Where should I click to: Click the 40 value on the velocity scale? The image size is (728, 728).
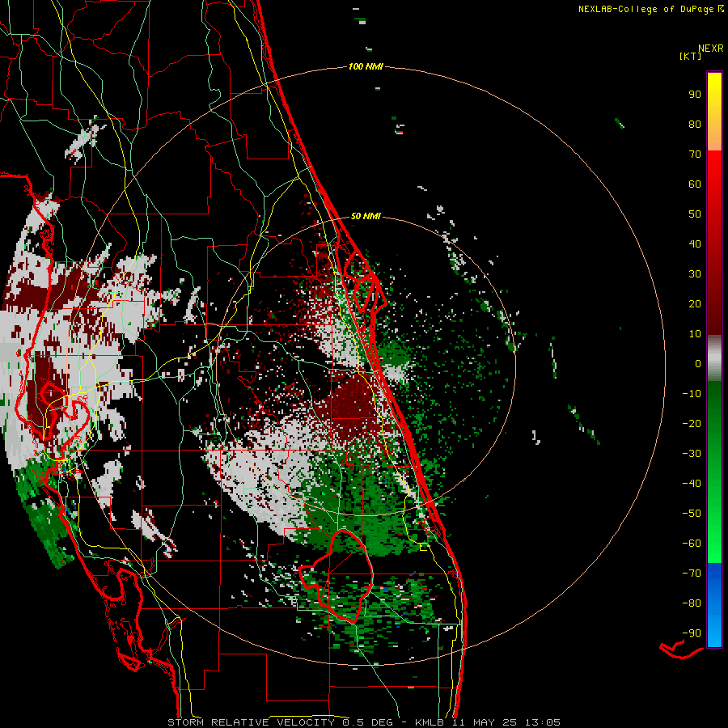click(695, 243)
